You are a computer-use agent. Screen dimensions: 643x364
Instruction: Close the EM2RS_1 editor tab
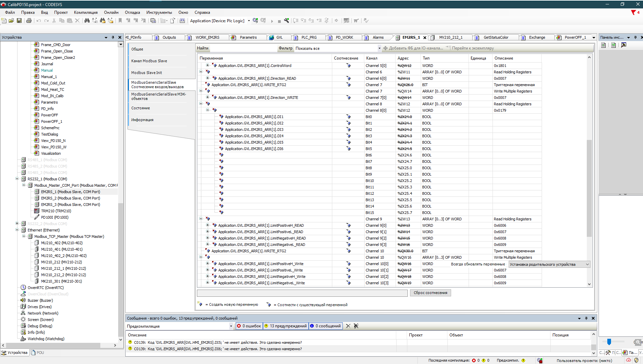pyautogui.click(x=425, y=38)
